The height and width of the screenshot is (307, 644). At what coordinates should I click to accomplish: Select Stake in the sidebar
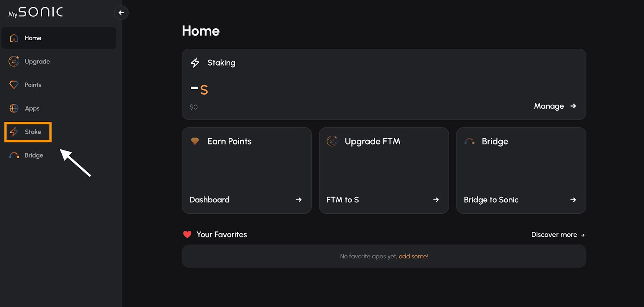(33, 132)
